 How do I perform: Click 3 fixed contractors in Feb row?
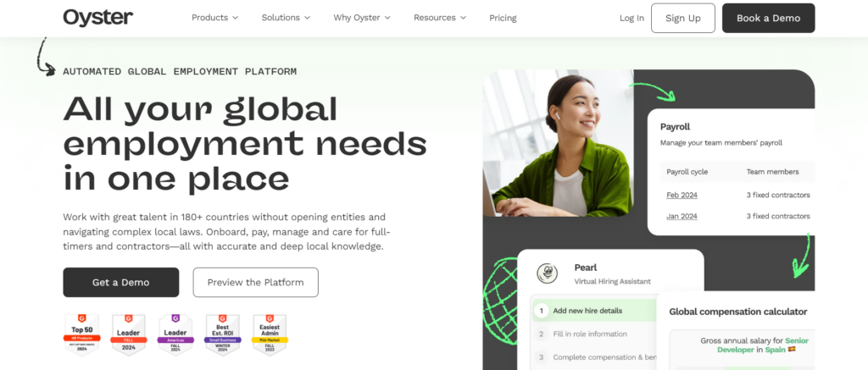tap(778, 196)
